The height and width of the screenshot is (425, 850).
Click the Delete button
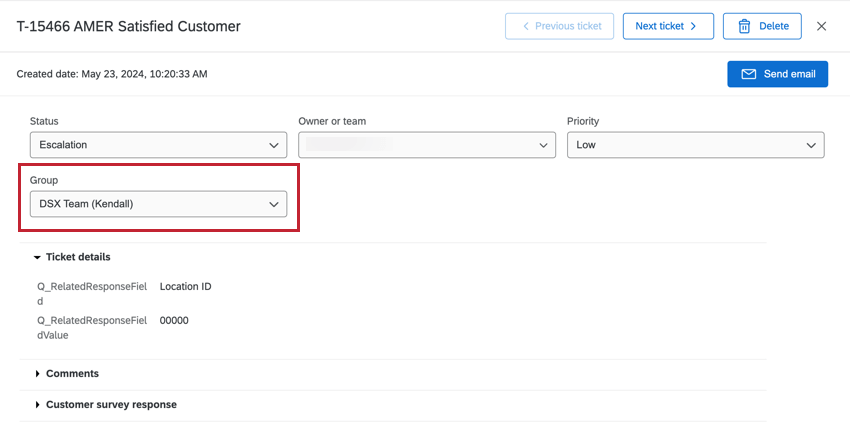click(x=762, y=26)
